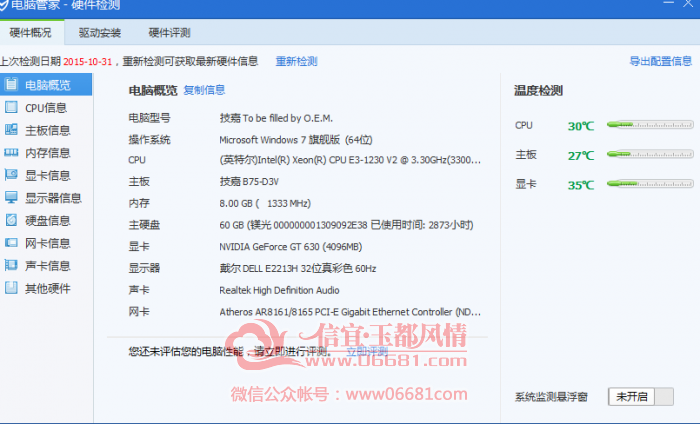Click the 内存信息 memory icon

pos(11,153)
